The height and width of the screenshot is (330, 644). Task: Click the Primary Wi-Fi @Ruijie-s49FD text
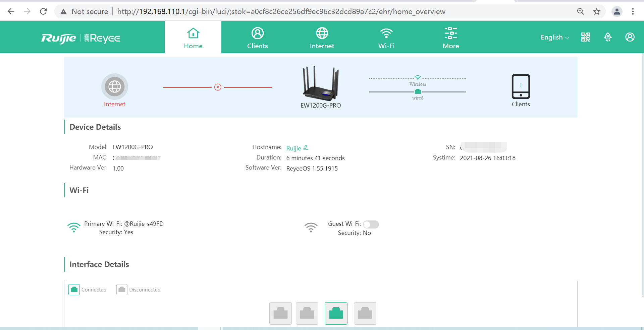point(124,224)
